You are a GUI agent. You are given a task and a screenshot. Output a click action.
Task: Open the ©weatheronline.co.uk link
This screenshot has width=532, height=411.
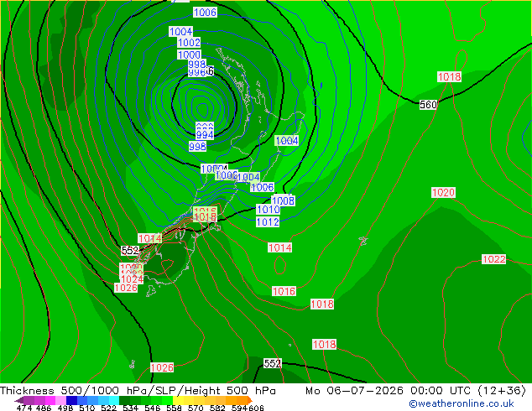[462, 403]
